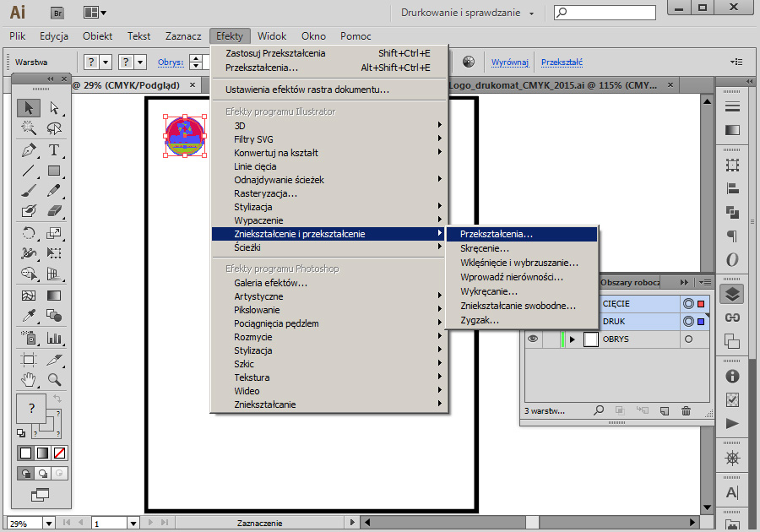Pick the Eyedropper tool
The width and height of the screenshot is (760, 532).
pyautogui.click(x=30, y=315)
